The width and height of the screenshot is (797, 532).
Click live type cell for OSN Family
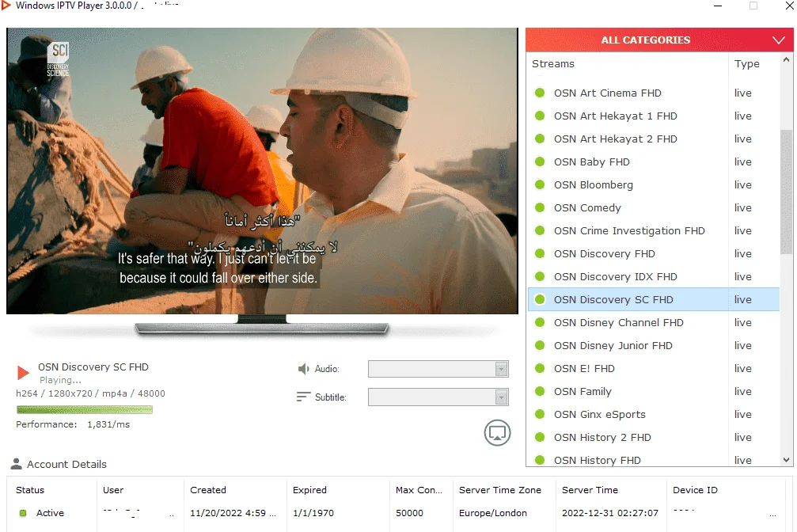(x=742, y=391)
